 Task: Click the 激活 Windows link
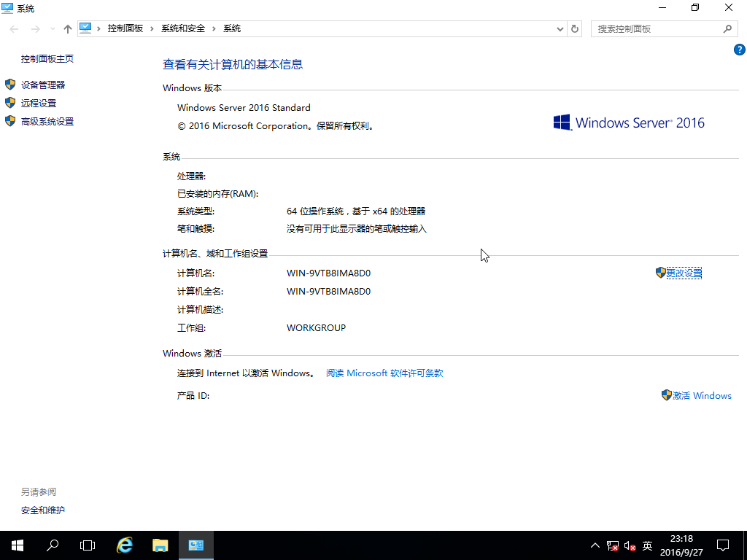701,395
